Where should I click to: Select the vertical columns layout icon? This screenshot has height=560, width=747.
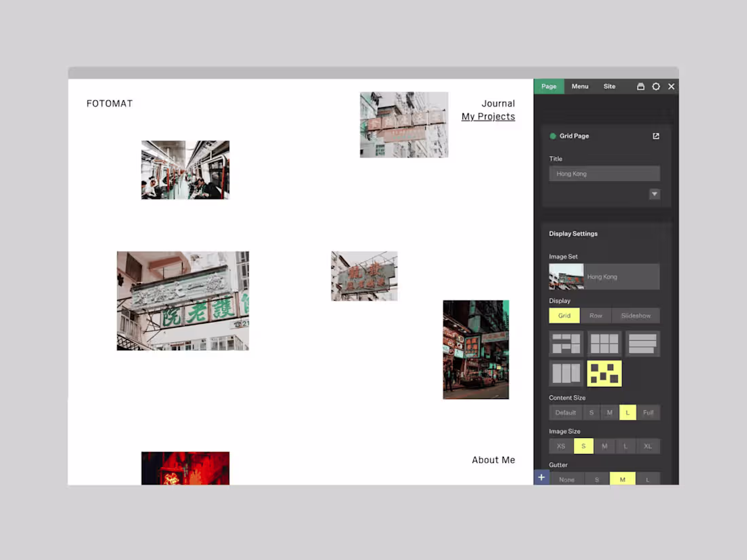[566, 373]
